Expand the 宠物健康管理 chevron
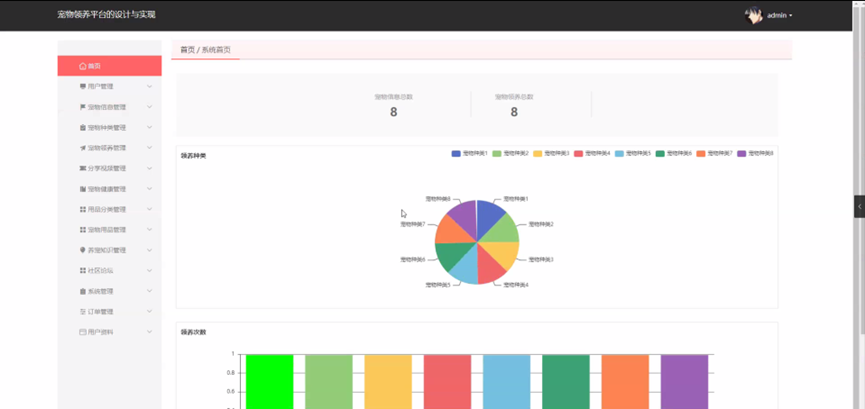The width and height of the screenshot is (865, 409). click(149, 189)
